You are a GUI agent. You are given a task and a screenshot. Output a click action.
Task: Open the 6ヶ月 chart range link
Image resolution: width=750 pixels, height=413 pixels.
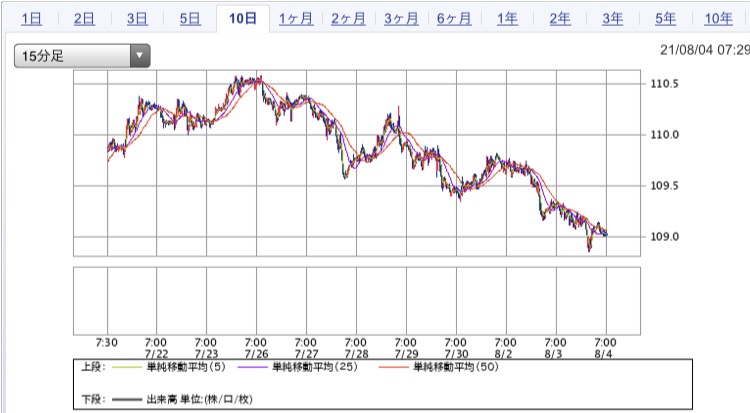pos(454,19)
